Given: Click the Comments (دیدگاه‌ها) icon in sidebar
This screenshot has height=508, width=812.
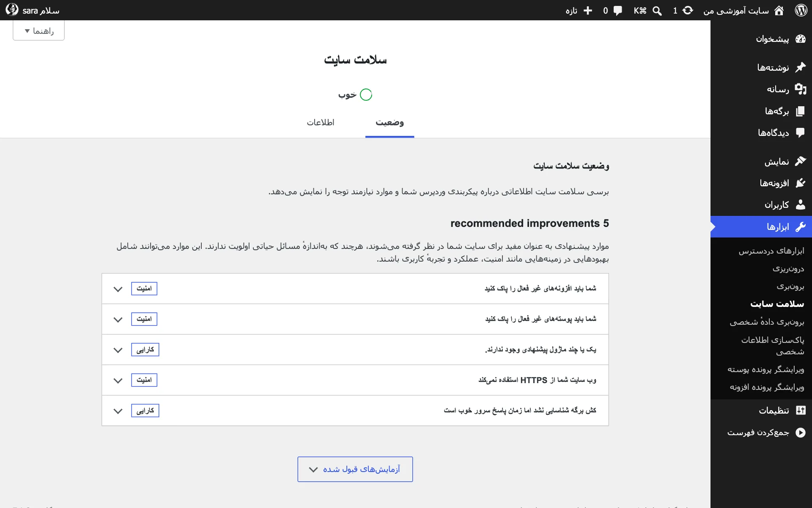Looking at the screenshot, I should pos(800,133).
